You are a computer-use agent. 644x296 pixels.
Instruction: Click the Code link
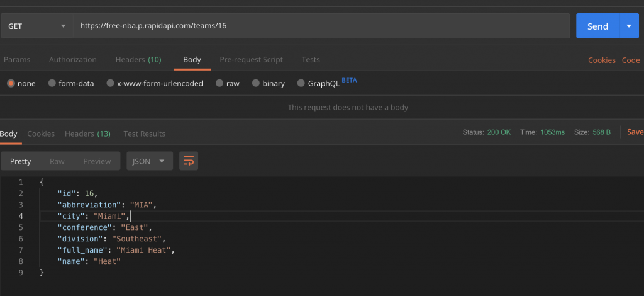point(631,60)
